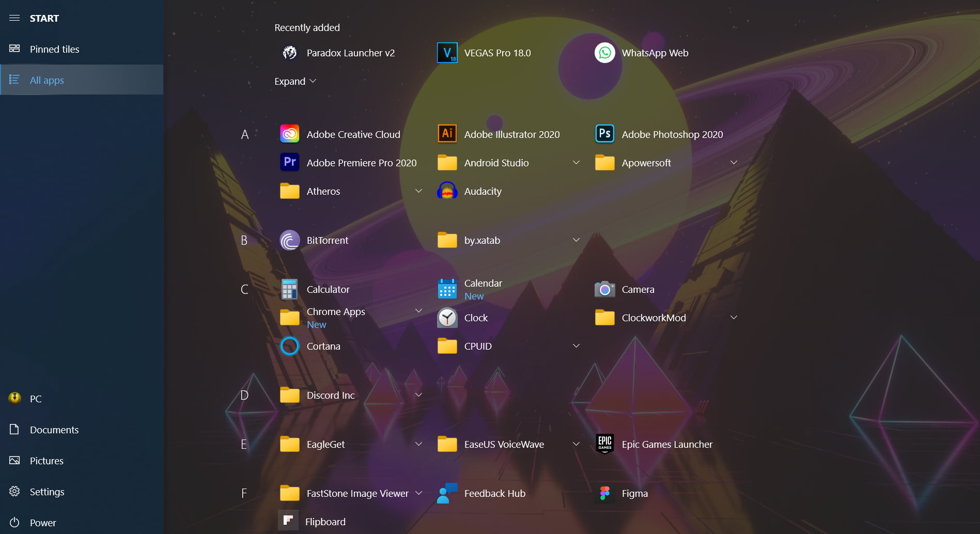Image resolution: width=980 pixels, height=534 pixels.
Task: Click the PC user avatar icon
Action: pyautogui.click(x=14, y=398)
